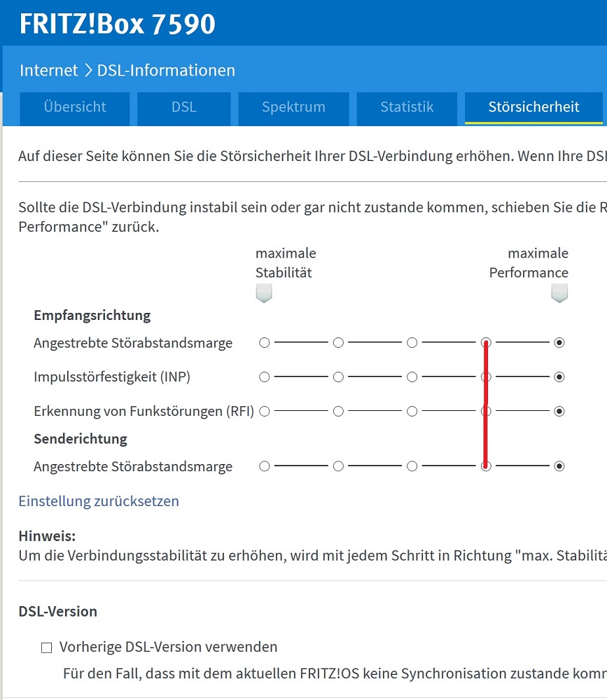Image resolution: width=607 pixels, height=700 pixels.
Task: Click the Senderichtung heading
Action: (x=81, y=439)
